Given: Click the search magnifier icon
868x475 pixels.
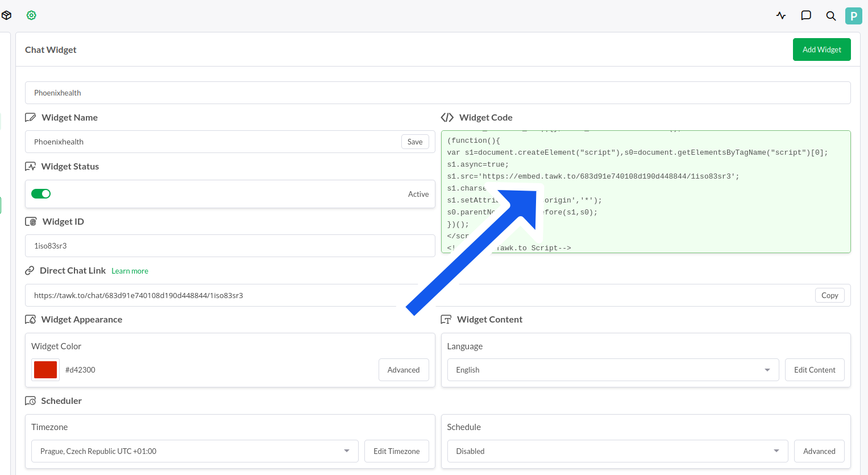Looking at the screenshot, I should tap(831, 16).
